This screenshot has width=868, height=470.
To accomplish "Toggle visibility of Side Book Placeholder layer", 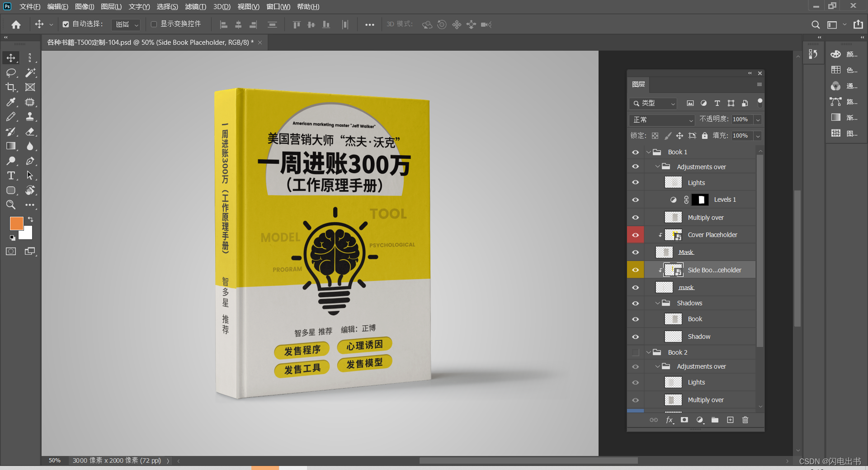I will tap(635, 270).
